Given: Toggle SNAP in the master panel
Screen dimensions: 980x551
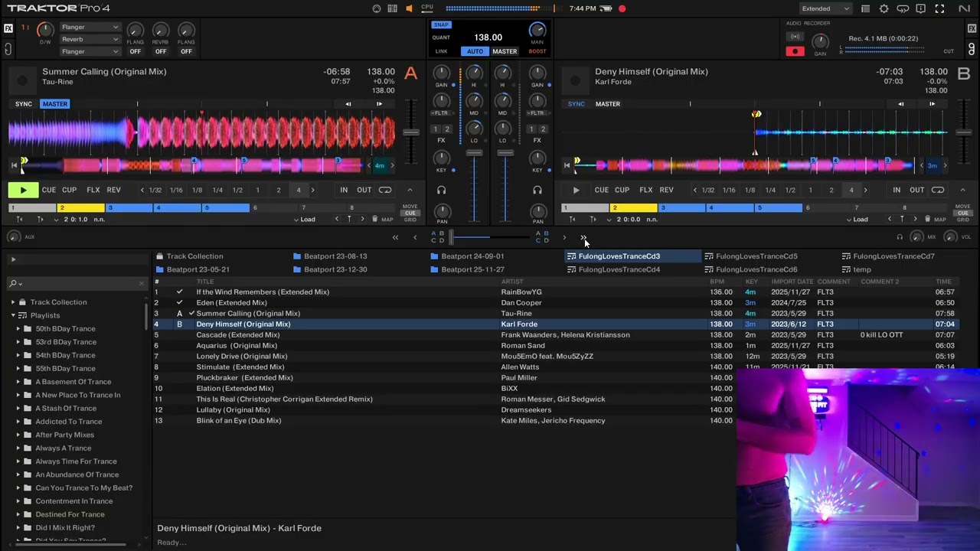Looking at the screenshot, I should pyautogui.click(x=441, y=24).
